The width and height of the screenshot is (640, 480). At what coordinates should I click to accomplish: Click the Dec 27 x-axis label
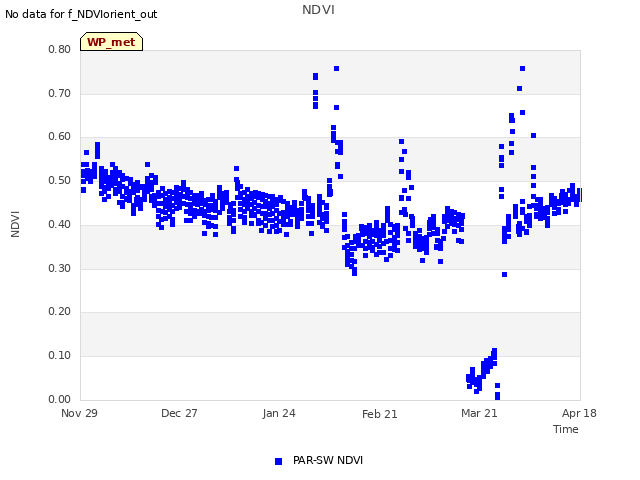[x=179, y=413]
